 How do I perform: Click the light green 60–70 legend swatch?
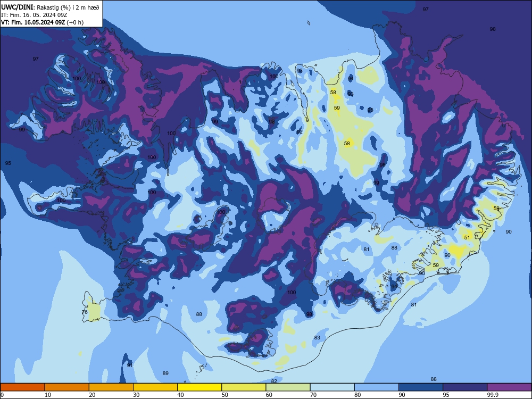(288, 387)
